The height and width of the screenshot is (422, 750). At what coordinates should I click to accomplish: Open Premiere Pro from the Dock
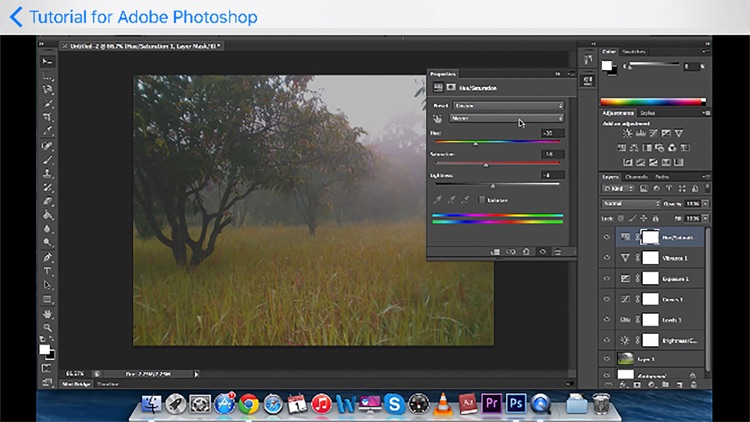point(491,403)
